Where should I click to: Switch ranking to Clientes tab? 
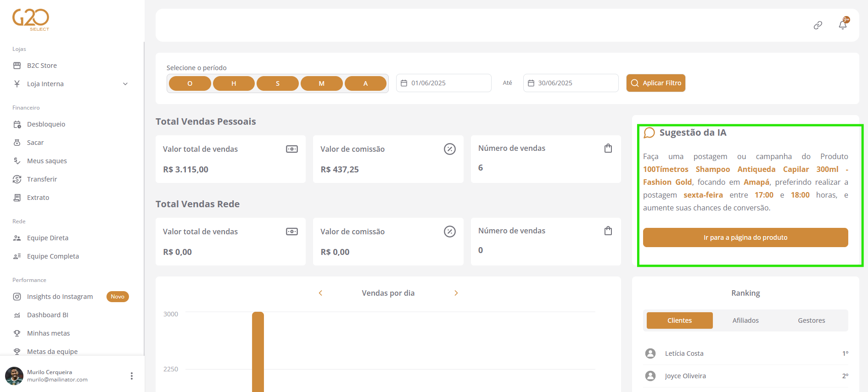pos(680,320)
